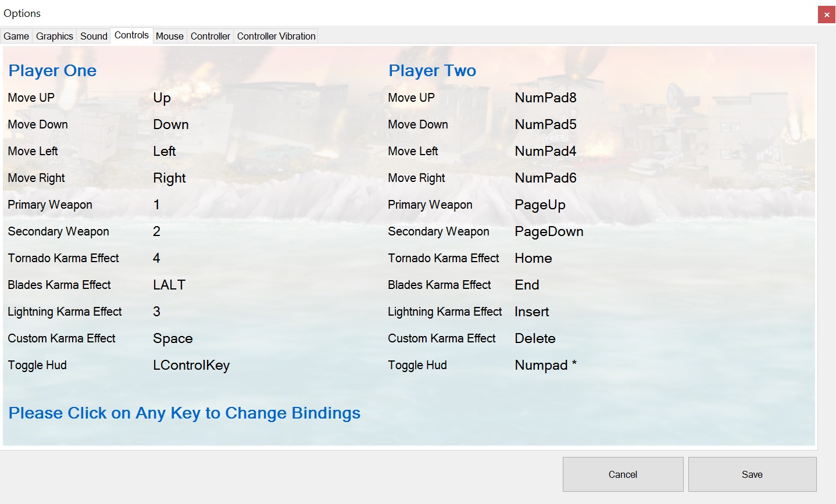Cancel the options changes
Screen dimensions: 836x504
click(x=622, y=474)
